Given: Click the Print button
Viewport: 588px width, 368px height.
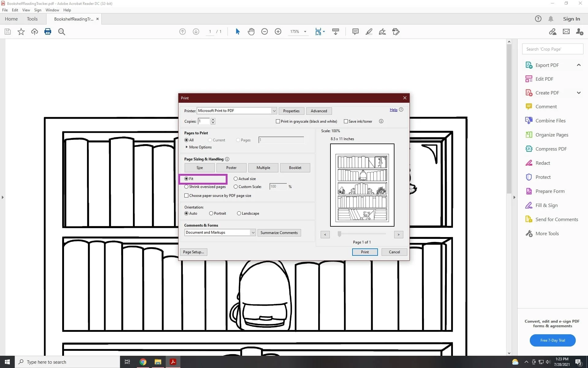Looking at the screenshot, I should pyautogui.click(x=365, y=252).
